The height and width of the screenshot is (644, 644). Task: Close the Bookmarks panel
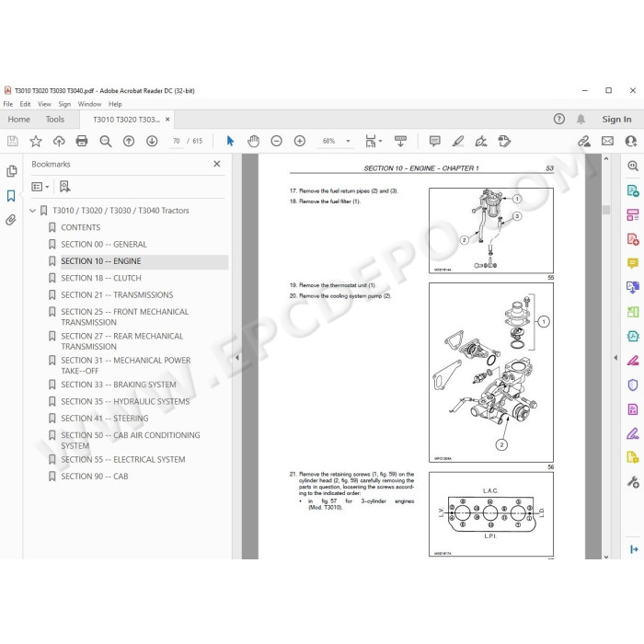(217, 164)
